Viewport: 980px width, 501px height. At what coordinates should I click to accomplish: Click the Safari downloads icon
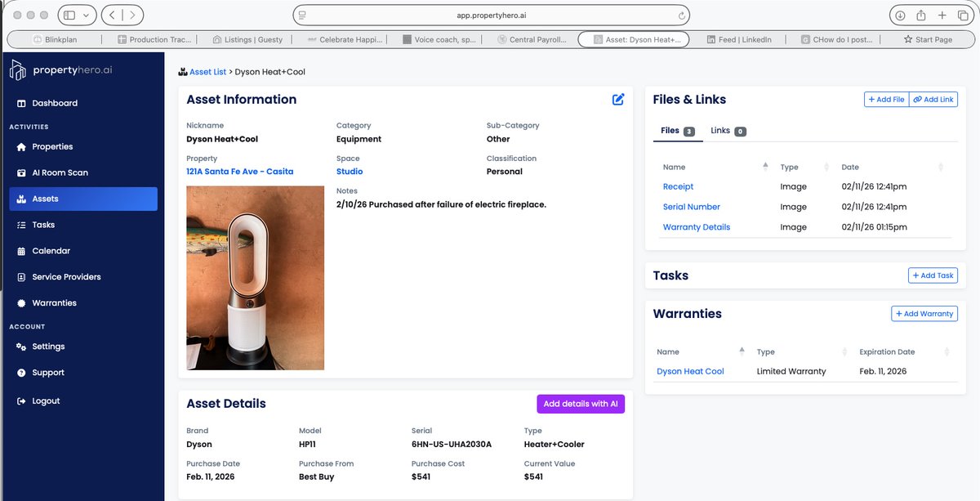point(900,15)
